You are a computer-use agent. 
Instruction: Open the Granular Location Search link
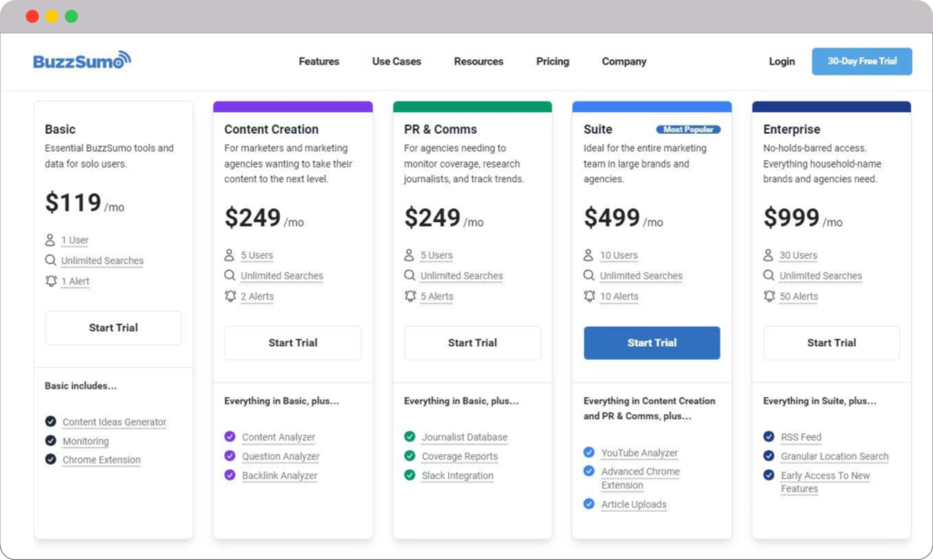point(835,456)
